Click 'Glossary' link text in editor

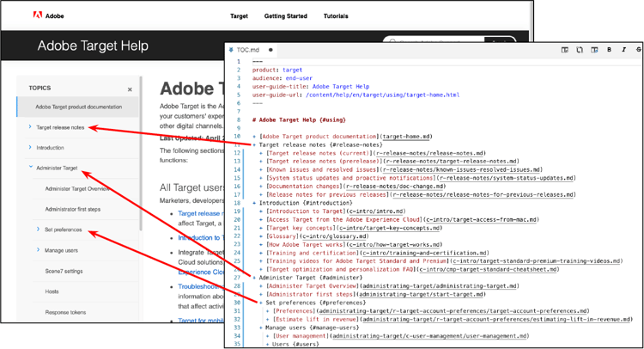coord(283,236)
